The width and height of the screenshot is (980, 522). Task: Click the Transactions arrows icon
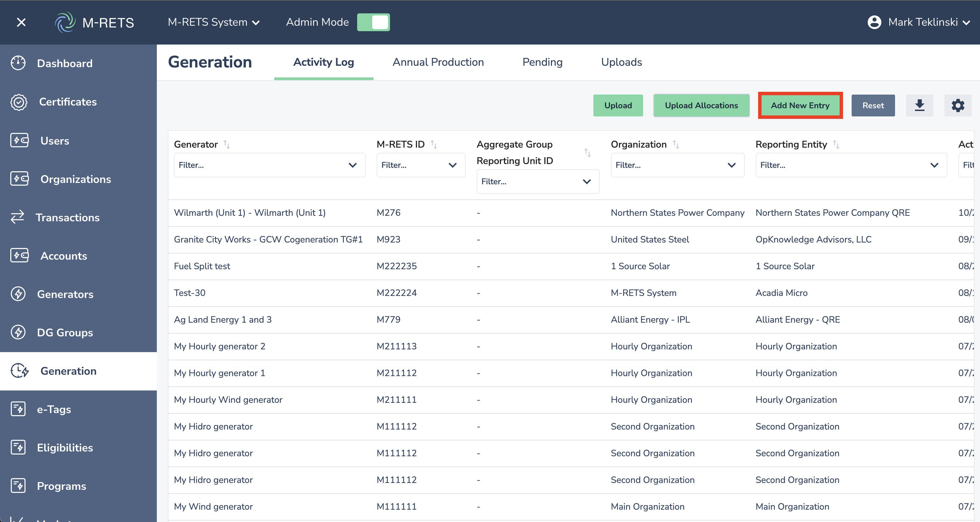pos(17,217)
